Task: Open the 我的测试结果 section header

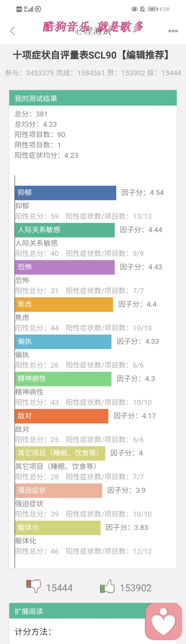Action: pos(93,98)
